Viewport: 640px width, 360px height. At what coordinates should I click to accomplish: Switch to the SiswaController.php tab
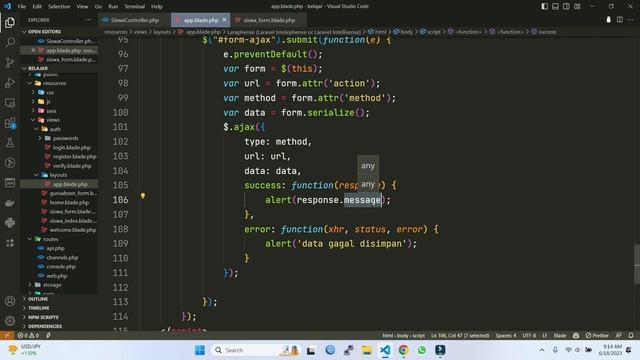coord(135,20)
